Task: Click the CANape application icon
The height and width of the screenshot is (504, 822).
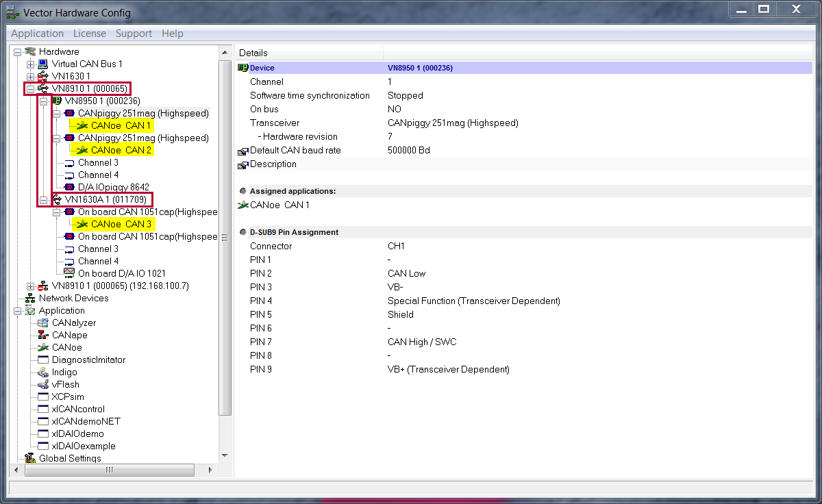Action: (x=43, y=336)
